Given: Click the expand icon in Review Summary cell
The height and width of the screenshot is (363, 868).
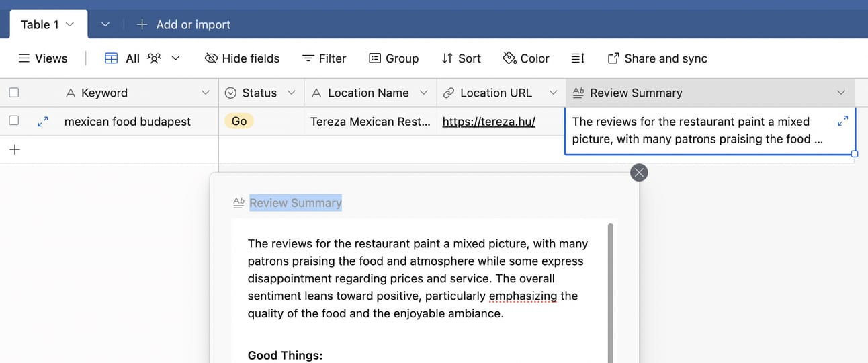Looking at the screenshot, I should (x=844, y=122).
